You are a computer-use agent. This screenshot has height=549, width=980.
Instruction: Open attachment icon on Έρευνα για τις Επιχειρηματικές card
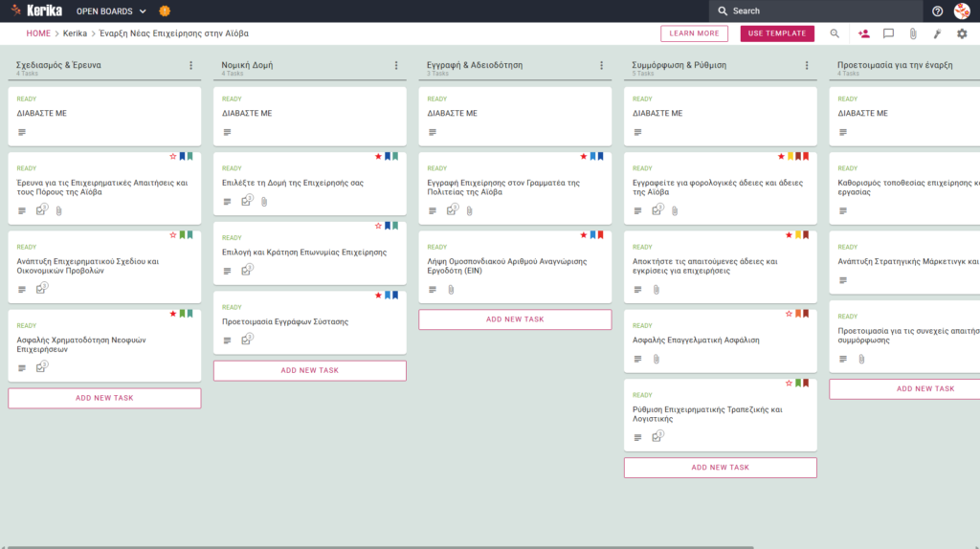pyautogui.click(x=58, y=211)
